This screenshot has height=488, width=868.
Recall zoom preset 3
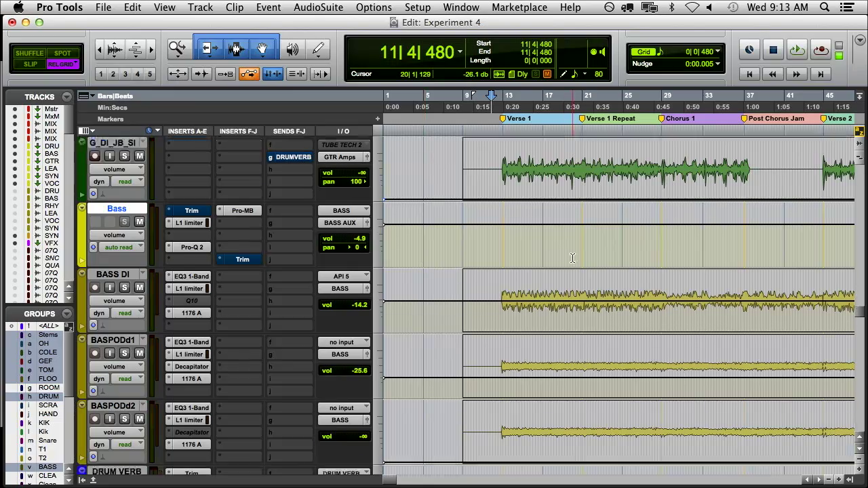pyautogui.click(x=125, y=74)
